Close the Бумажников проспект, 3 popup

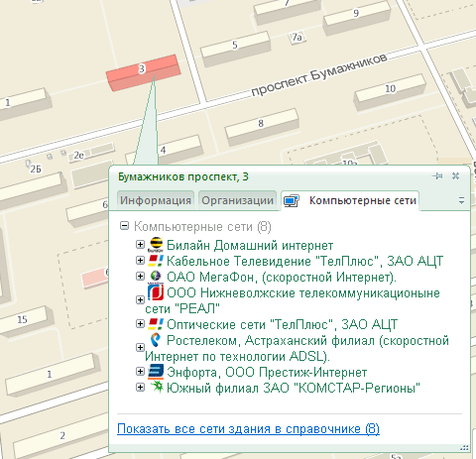coord(456,175)
